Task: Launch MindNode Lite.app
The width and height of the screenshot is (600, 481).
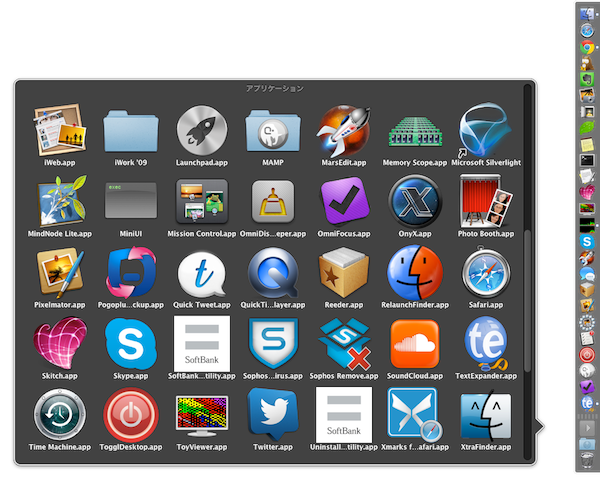Action: coord(60,202)
